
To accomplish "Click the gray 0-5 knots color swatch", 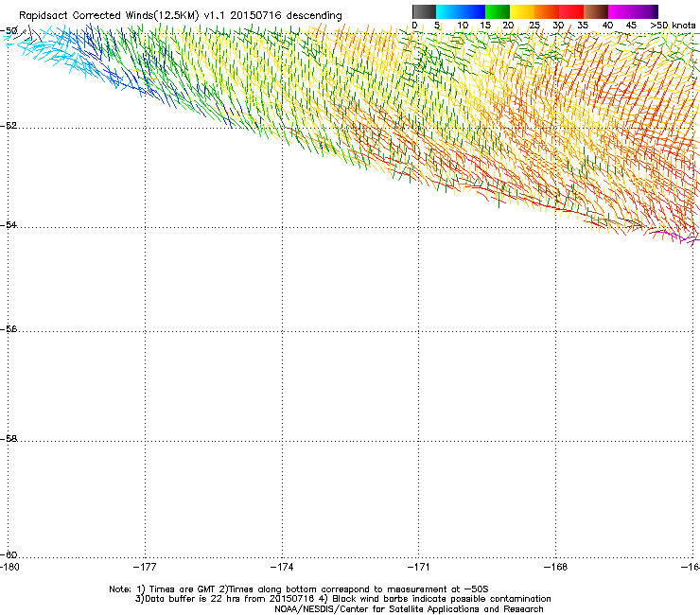I will click(424, 11).
